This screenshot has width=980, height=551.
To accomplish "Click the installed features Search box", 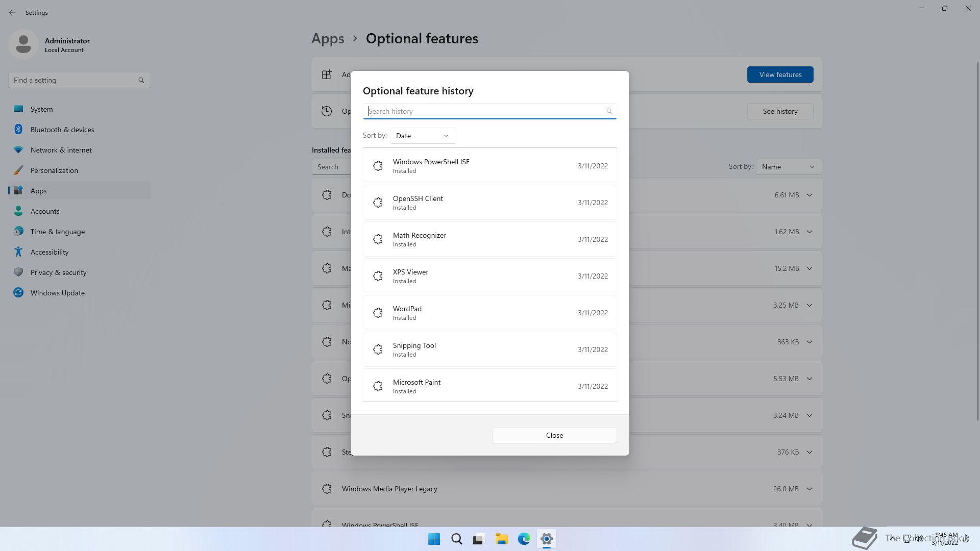I will tap(332, 167).
